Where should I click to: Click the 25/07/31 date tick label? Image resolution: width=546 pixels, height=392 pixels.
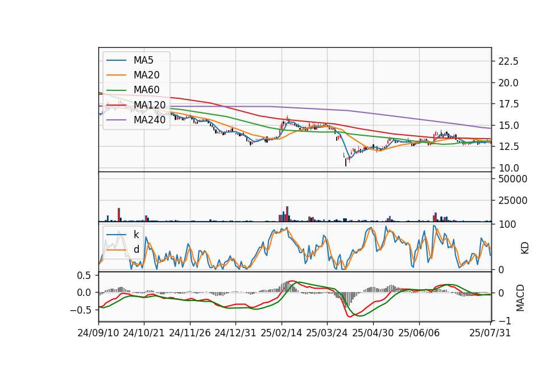490,333
